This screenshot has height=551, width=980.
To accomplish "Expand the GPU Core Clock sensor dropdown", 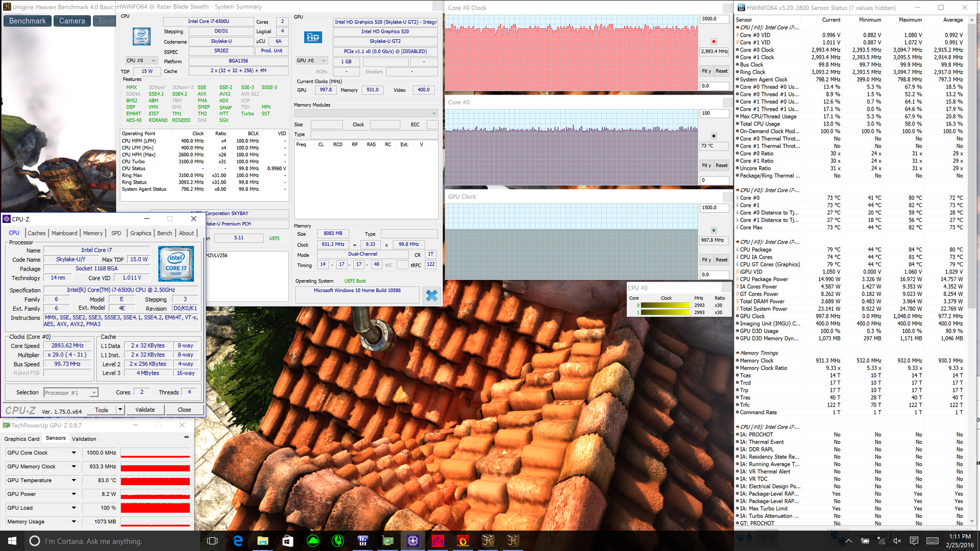I will click(73, 453).
